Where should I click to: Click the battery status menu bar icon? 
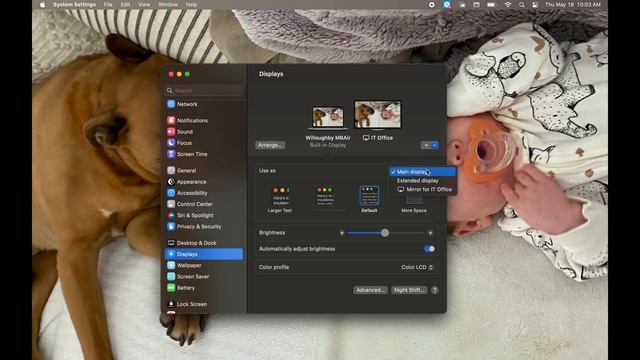coord(491,4)
